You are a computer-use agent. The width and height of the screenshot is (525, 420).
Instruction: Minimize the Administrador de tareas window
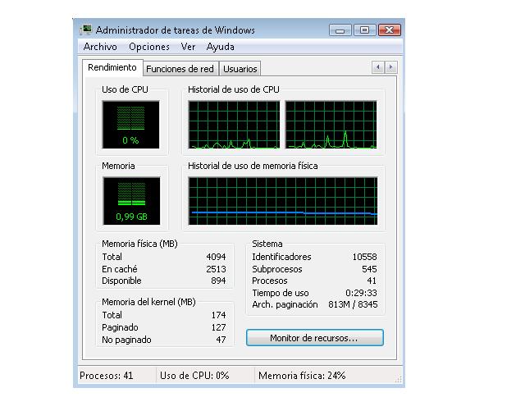[340, 30]
